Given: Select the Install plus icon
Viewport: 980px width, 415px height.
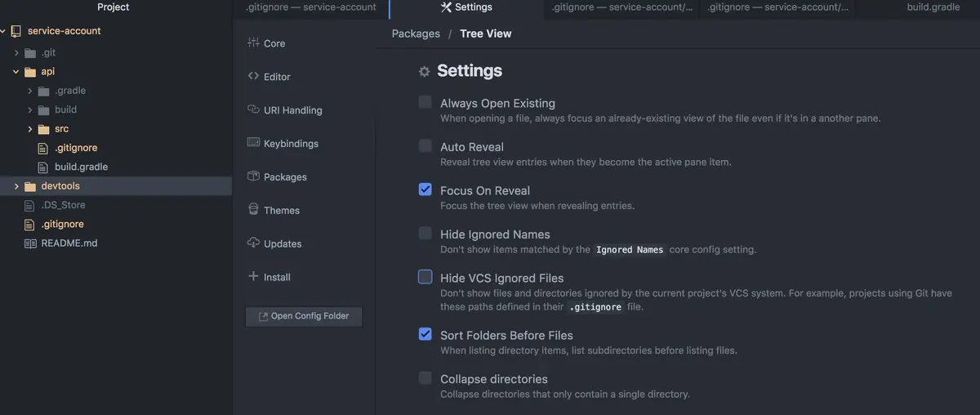Looking at the screenshot, I should (x=253, y=277).
